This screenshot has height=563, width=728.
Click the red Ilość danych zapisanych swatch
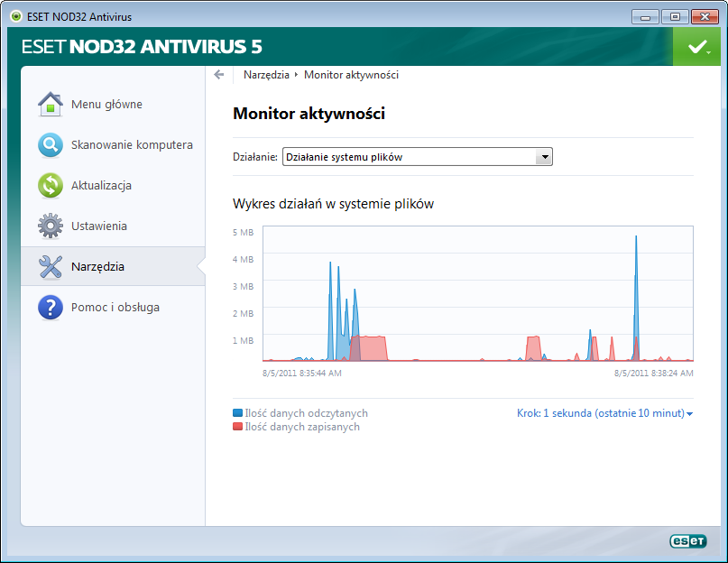click(238, 427)
